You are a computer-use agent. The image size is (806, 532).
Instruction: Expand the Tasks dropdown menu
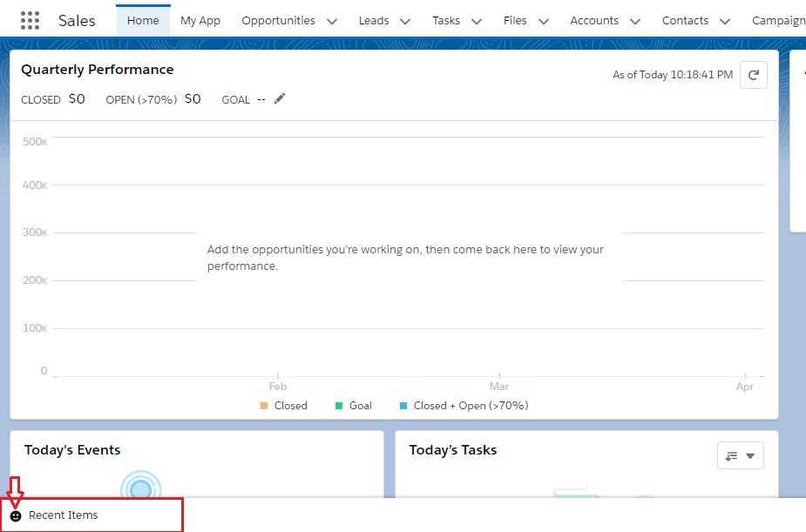pos(476,20)
